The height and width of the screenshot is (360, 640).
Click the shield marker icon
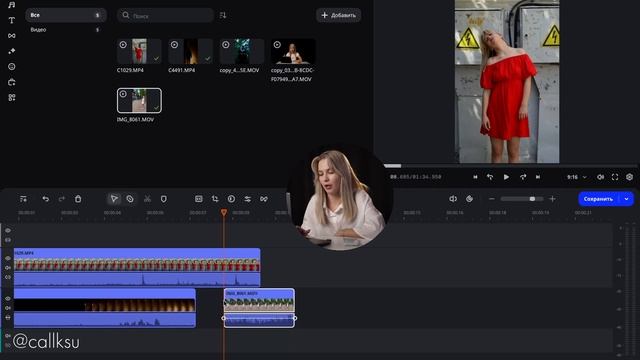pyautogui.click(x=164, y=199)
